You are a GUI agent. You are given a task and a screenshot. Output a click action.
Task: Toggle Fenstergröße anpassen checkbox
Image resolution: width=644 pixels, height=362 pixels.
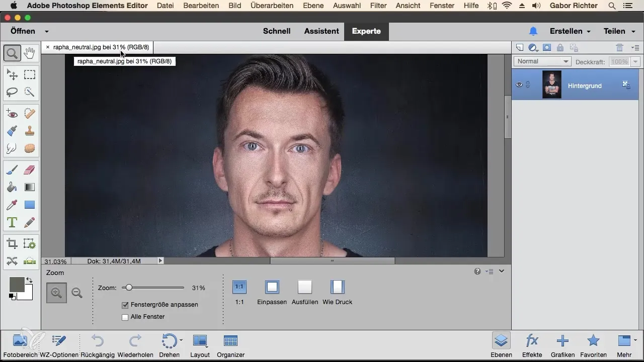pos(125,305)
